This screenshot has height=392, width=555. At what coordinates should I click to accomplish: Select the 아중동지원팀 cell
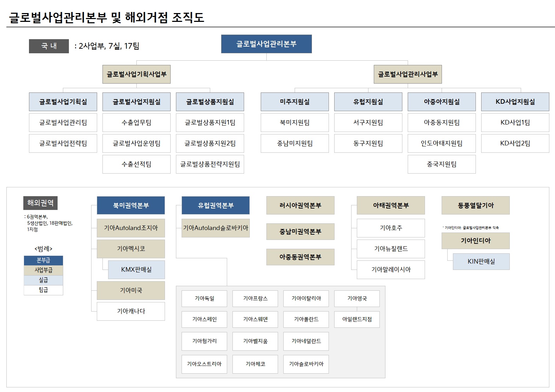pyautogui.click(x=442, y=122)
